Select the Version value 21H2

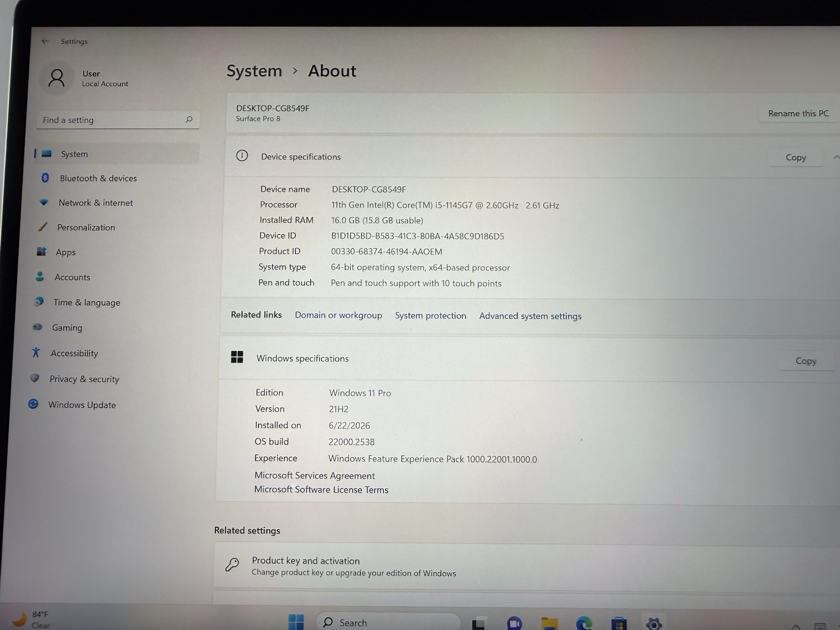[339, 409]
